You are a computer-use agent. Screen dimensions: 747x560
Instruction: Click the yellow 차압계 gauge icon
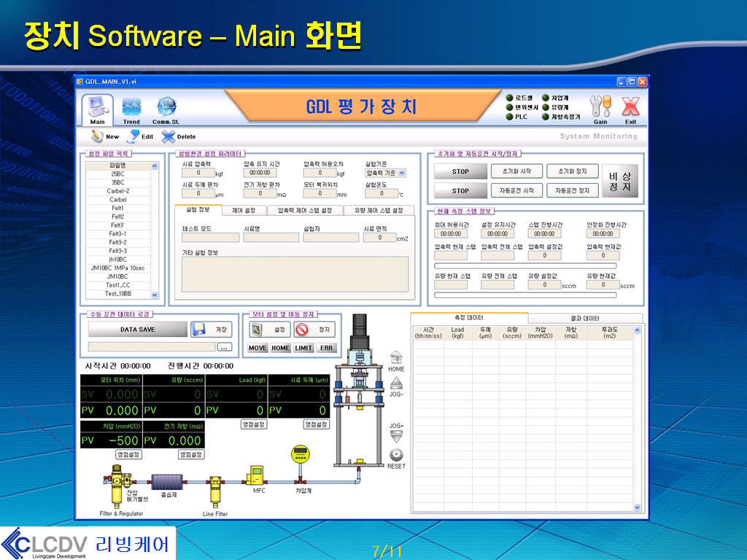tap(300, 454)
